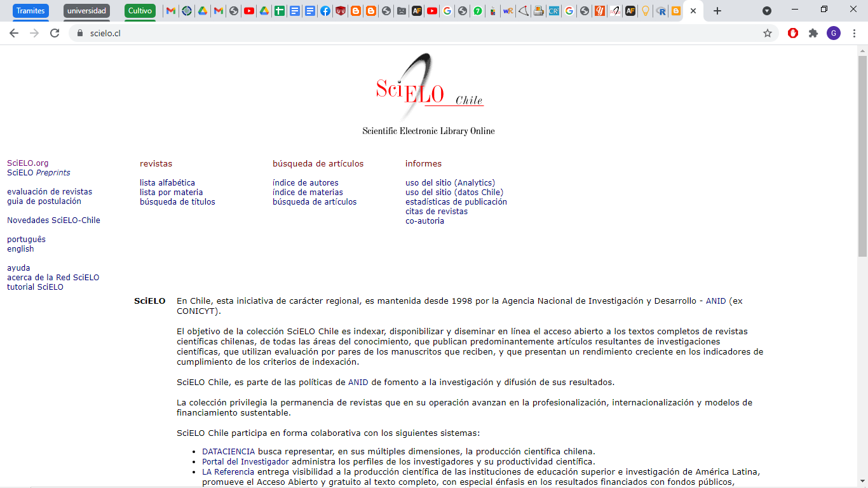Click the scielo.cl address bar
Screen dimensions: 868x488
[419, 33]
